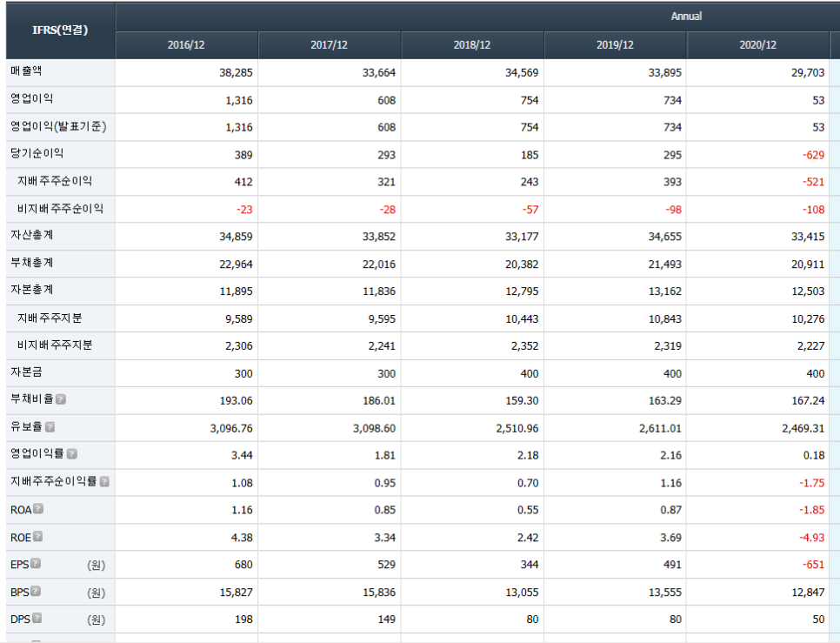Click the EPS row label
This screenshot has width=840, height=643.
[19, 565]
